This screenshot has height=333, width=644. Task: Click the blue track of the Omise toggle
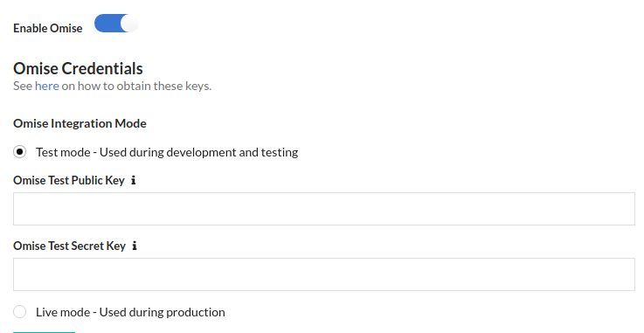[x=107, y=24]
